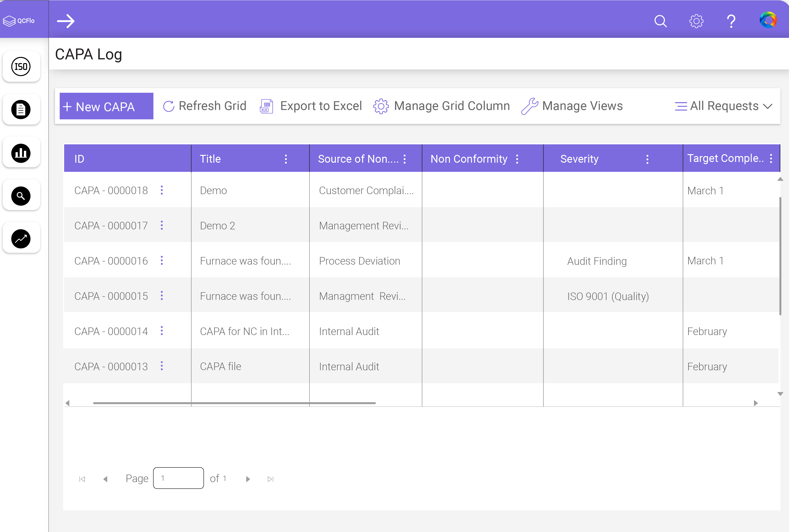Expand the All Requests view dropdown
This screenshot has width=789, height=532.
tap(723, 106)
